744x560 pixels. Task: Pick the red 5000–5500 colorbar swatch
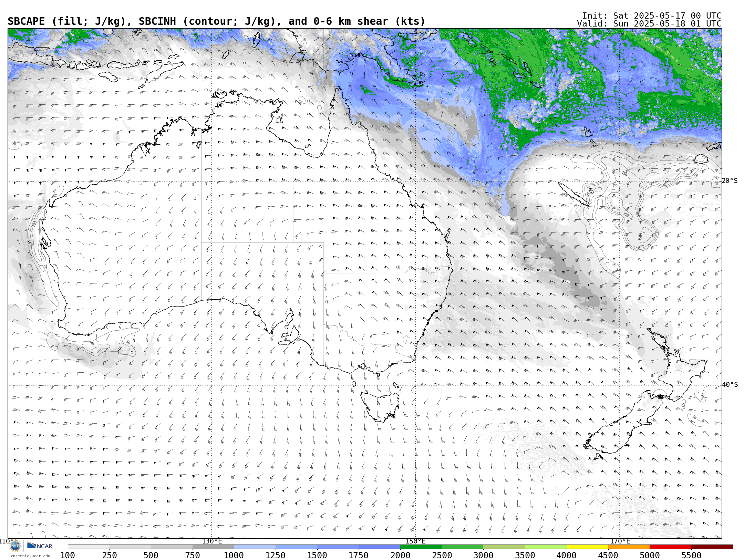(x=670, y=547)
